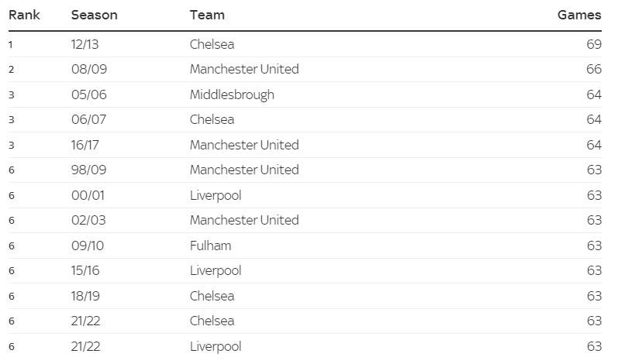Select Chelsea in the 18/19 row
The height and width of the screenshot is (364, 618).
pyautogui.click(x=212, y=296)
